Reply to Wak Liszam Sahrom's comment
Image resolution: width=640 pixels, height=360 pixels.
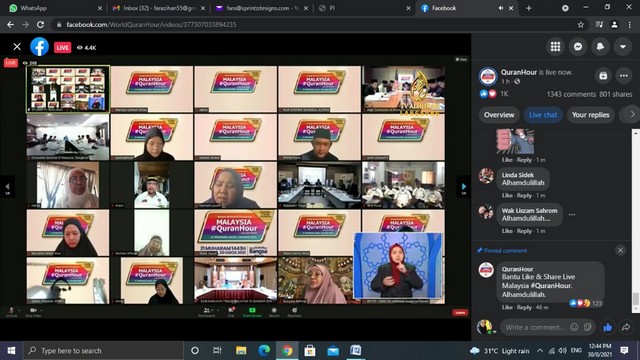(x=524, y=231)
